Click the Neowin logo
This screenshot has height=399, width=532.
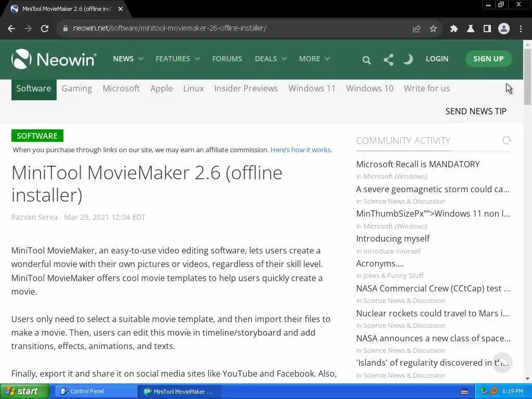(x=54, y=59)
